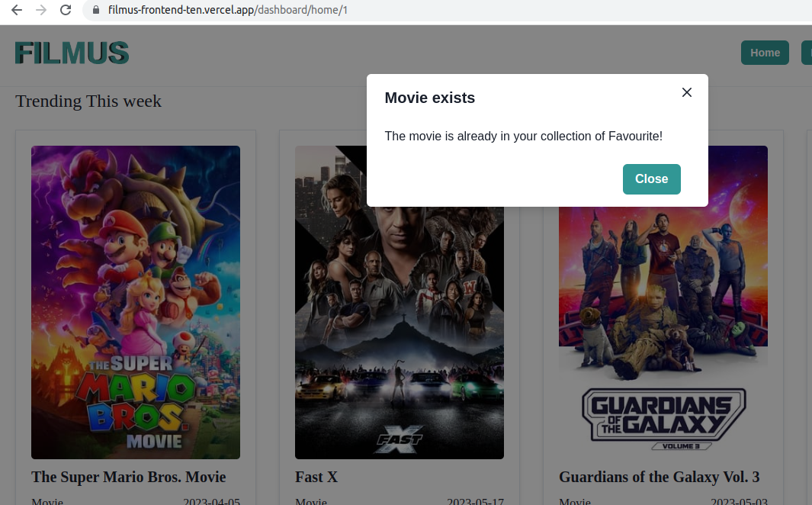Click the Trending This week heading
Image resolution: width=812 pixels, height=505 pixels.
[88, 101]
